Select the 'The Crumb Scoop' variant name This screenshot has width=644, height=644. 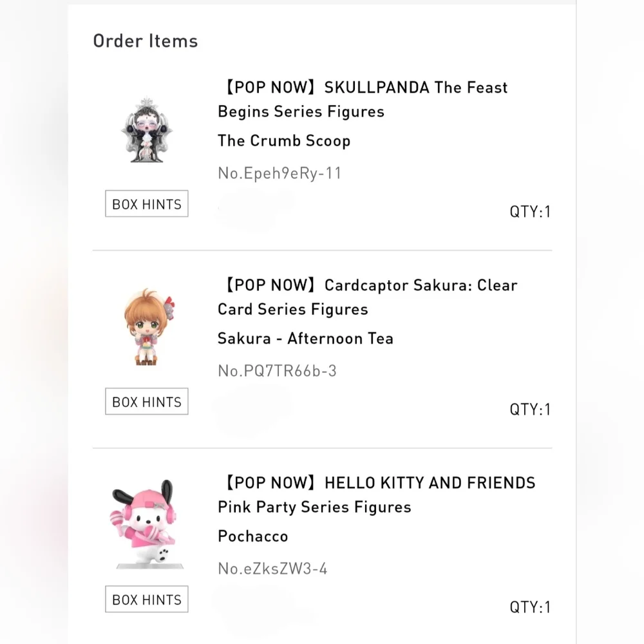point(284,141)
